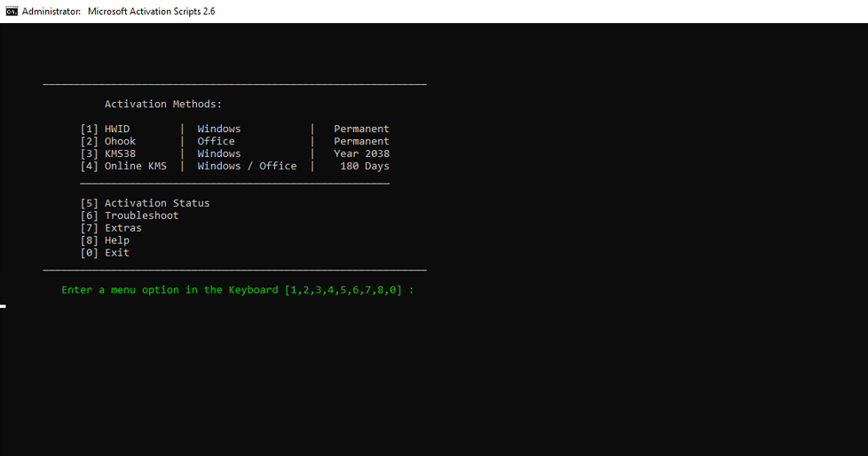
Task: Click 'Permanent' in the HWID row
Action: point(361,129)
